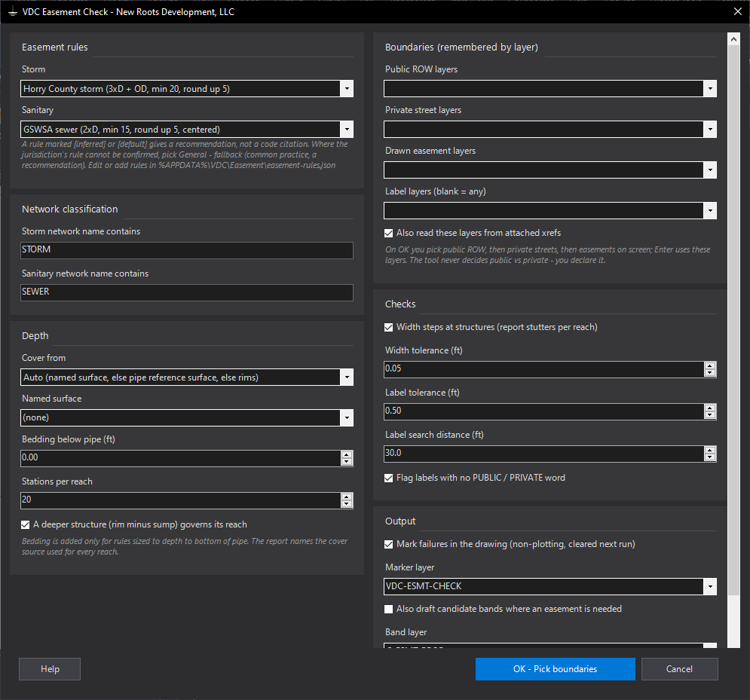The height and width of the screenshot is (700, 750).
Task: Click the Sanitary network name contains field
Action: tap(186, 292)
